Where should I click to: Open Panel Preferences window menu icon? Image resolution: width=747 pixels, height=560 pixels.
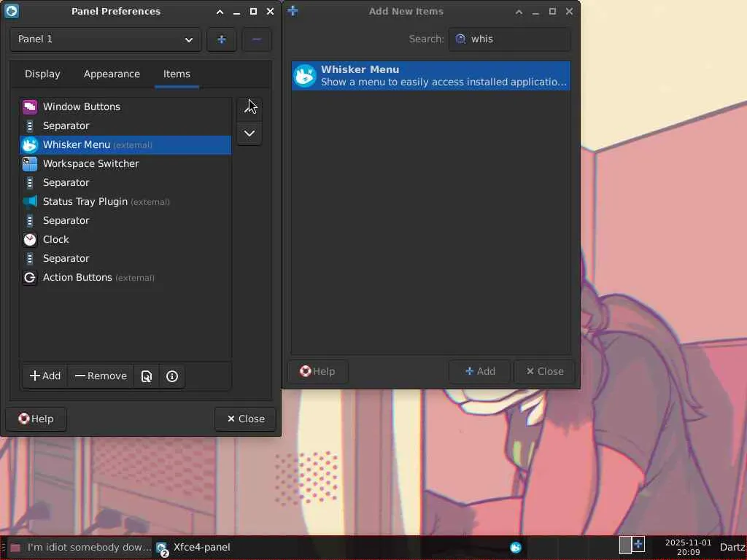pyautogui.click(x=12, y=11)
